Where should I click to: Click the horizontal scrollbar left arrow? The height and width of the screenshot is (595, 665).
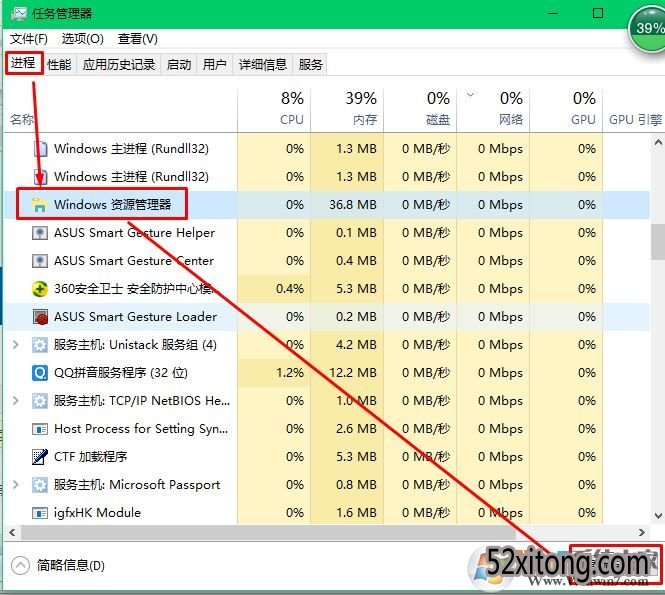[x=12, y=532]
